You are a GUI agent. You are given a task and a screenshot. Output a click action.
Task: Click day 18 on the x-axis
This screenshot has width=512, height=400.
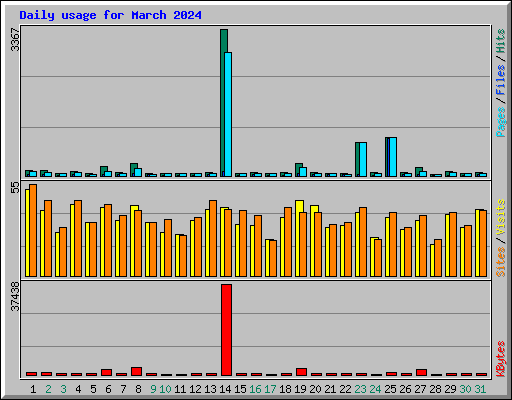[x=285, y=389]
